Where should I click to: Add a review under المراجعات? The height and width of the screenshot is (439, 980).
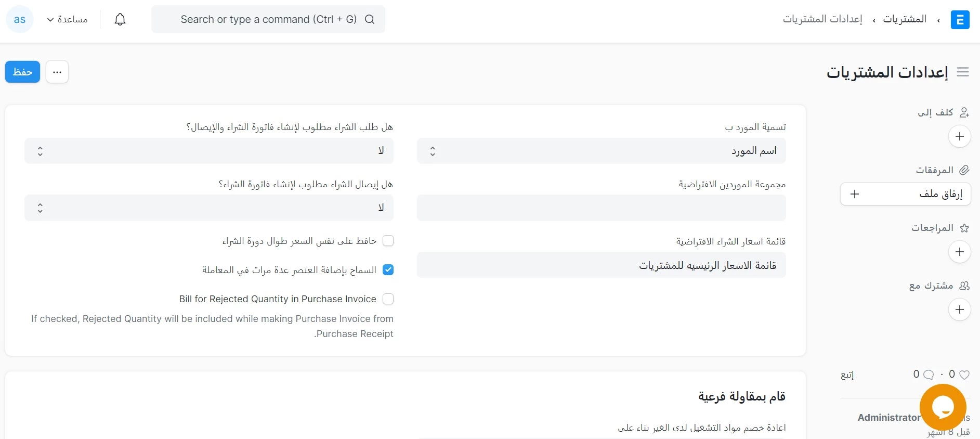960,252
